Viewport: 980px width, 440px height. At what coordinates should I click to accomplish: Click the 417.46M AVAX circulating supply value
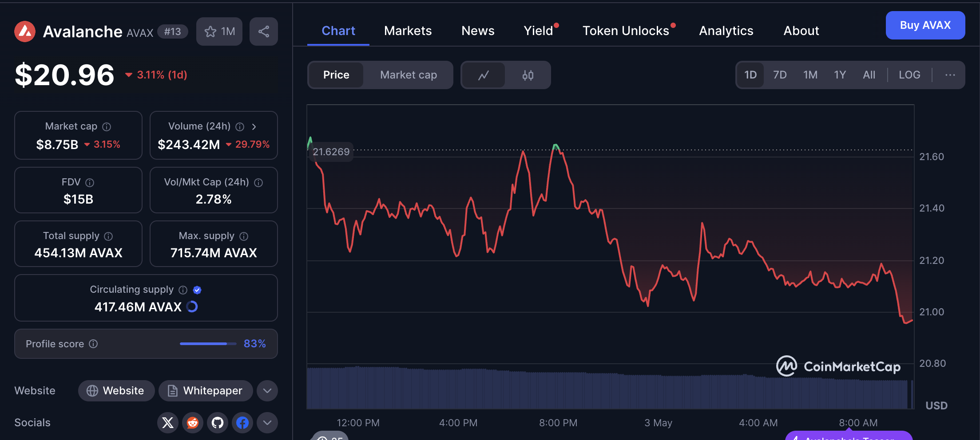click(x=138, y=307)
